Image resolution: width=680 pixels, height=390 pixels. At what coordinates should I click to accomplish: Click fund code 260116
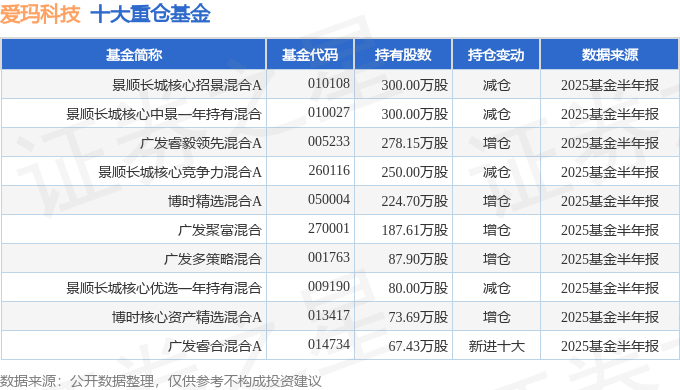tap(329, 170)
